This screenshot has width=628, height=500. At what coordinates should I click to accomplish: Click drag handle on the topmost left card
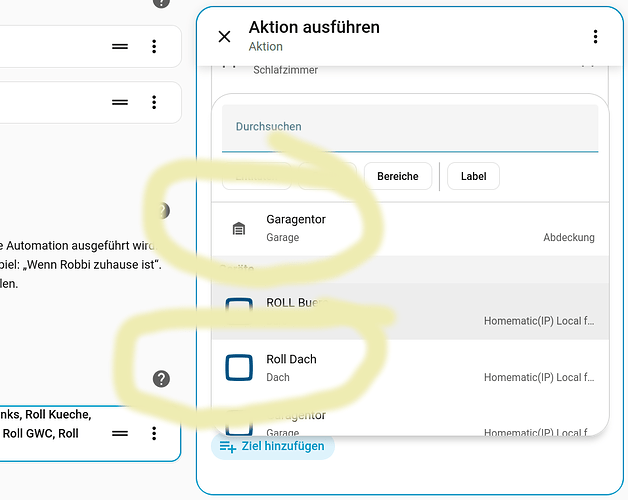point(120,46)
